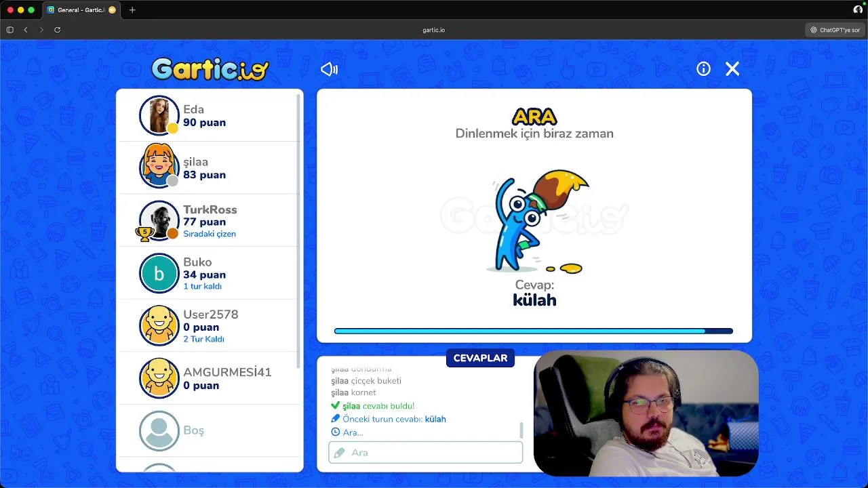Mute the game sound speaker icon
The image size is (868, 488).
click(x=329, y=69)
